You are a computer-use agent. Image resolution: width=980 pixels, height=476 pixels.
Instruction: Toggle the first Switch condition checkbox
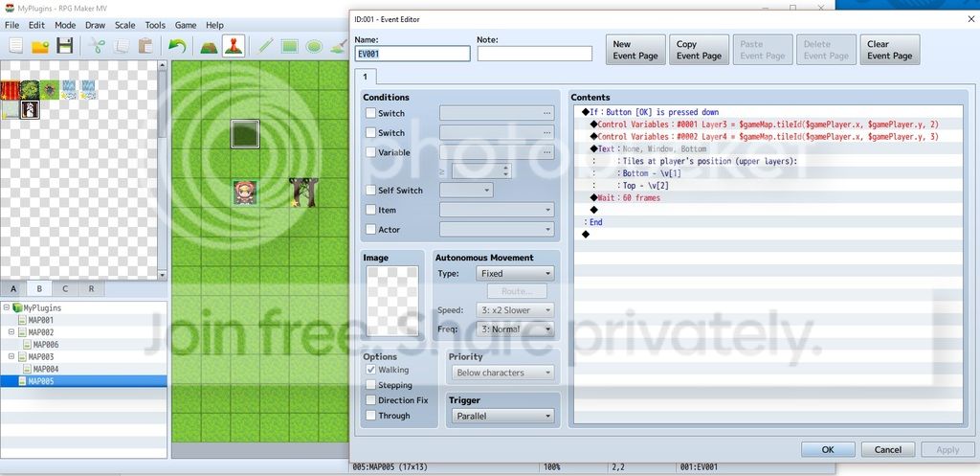click(x=370, y=113)
